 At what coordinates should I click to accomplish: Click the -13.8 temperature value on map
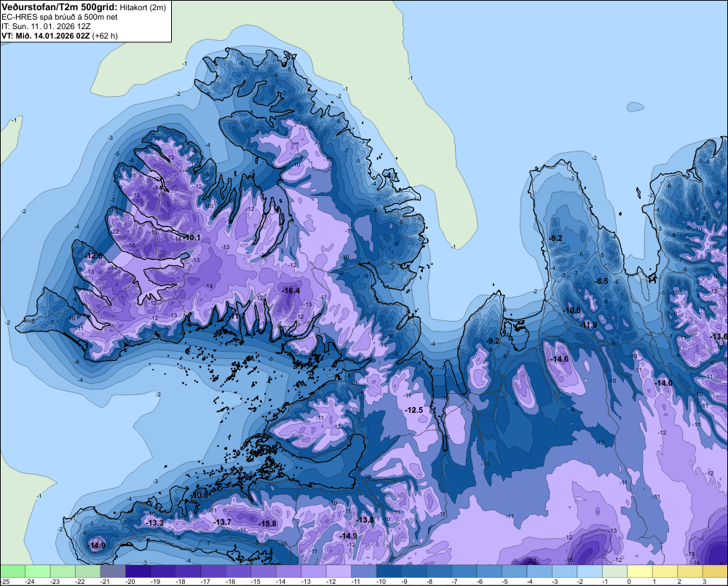(x=365, y=520)
